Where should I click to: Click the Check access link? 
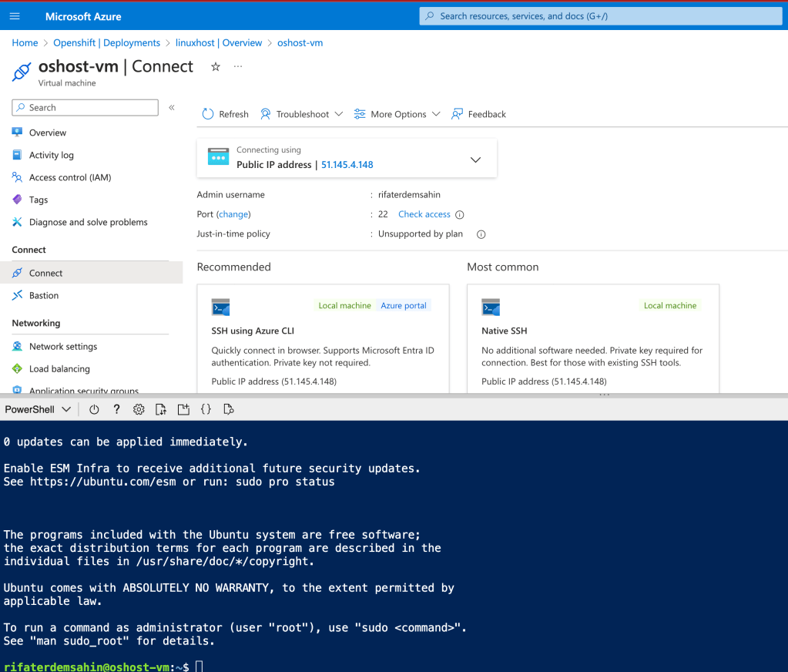click(424, 214)
